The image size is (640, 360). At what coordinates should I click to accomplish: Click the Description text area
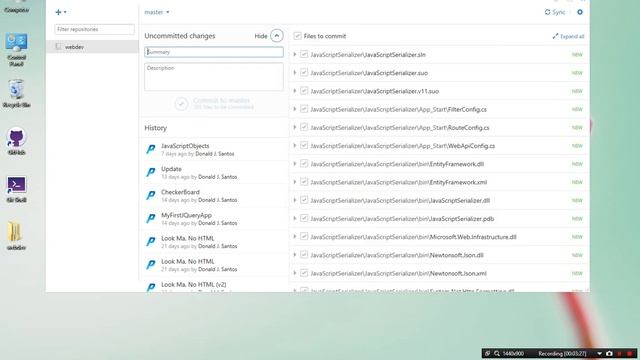coord(214,76)
